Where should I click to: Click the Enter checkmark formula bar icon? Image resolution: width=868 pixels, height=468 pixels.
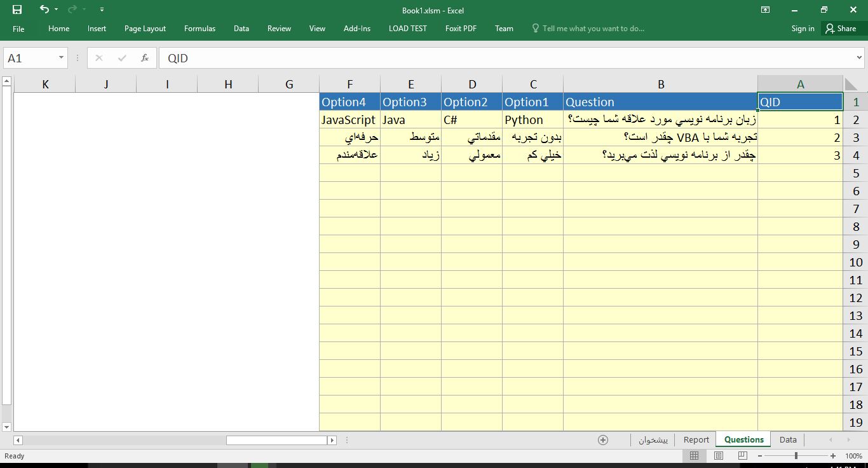coord(122,58)
